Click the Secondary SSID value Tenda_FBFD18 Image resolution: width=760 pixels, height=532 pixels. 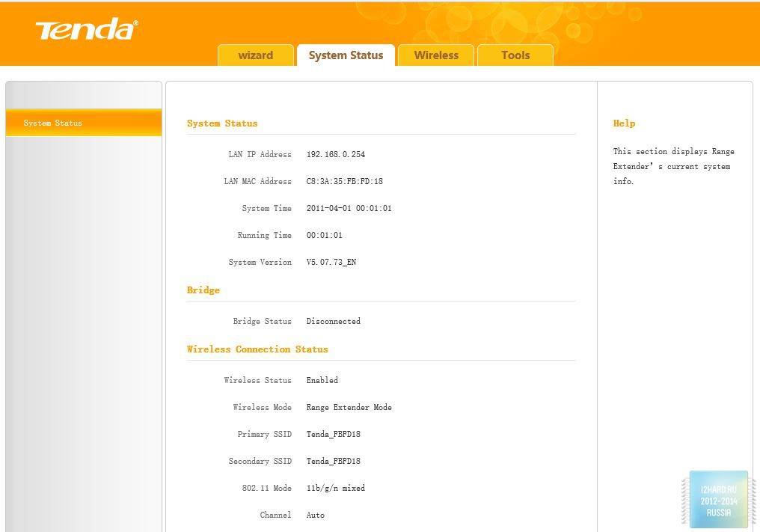coord(334,462)
